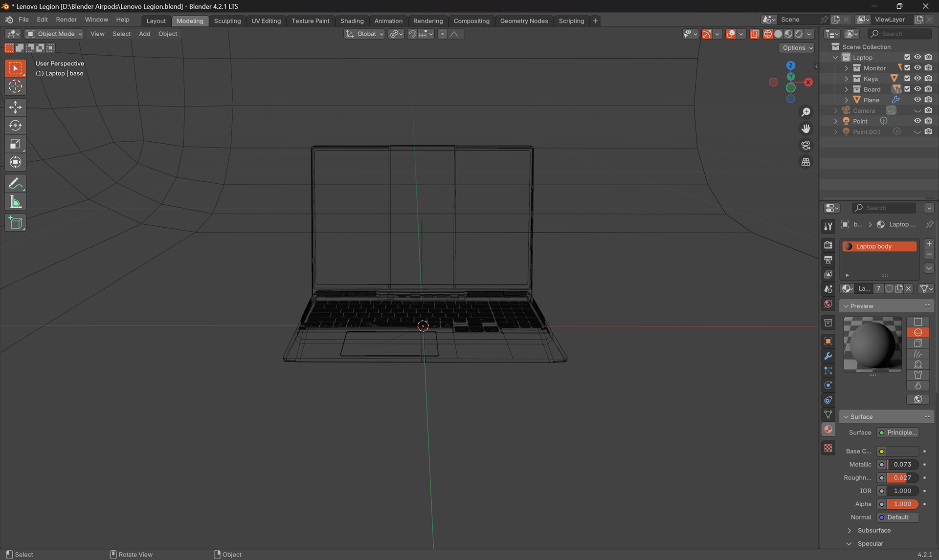This screenshot has height=560, width=939.
Task: Switch to orthographic grid view icon
Action: point(805,162)
